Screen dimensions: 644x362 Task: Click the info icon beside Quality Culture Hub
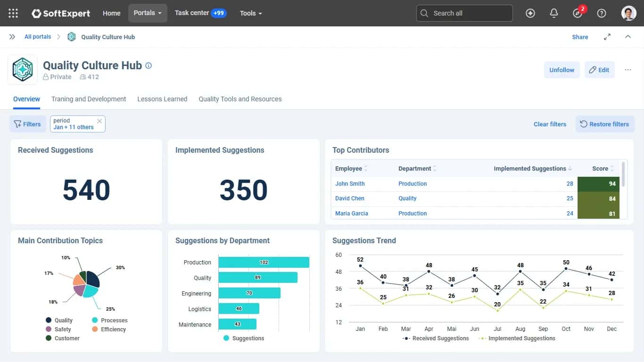tap(149, 66)
